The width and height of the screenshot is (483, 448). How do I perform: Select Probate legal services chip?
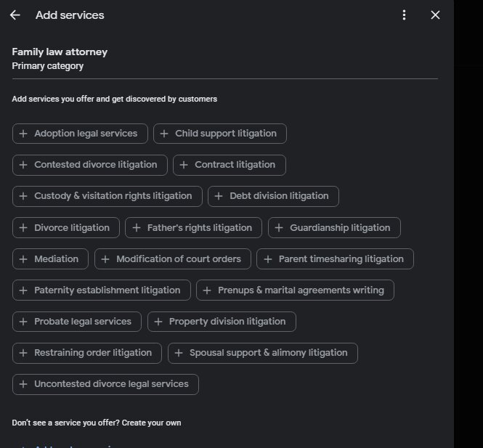pyautogui.click(x=77, y=322)
